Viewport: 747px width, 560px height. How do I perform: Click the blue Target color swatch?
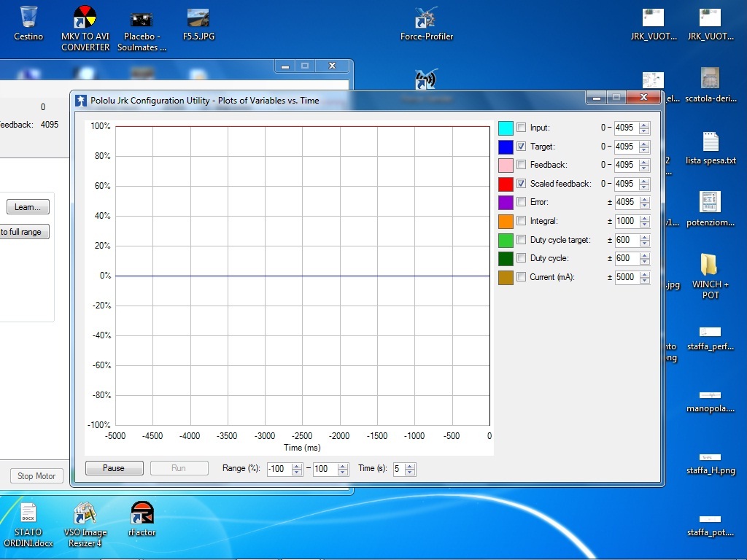(506, 147)
